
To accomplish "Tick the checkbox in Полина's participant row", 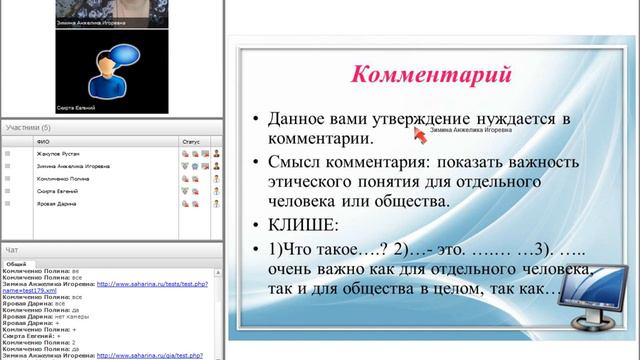I will 7,178.
